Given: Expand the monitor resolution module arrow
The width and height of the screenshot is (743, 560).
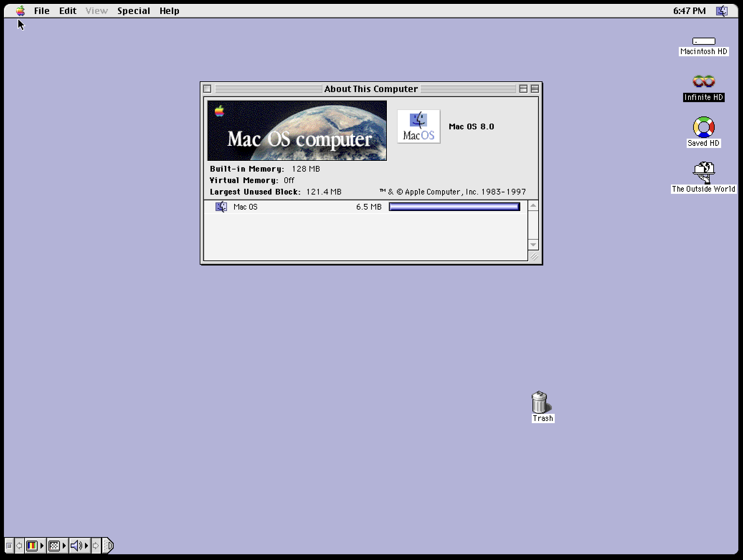Looking at the screenshot, I should (x=64, y=546).
